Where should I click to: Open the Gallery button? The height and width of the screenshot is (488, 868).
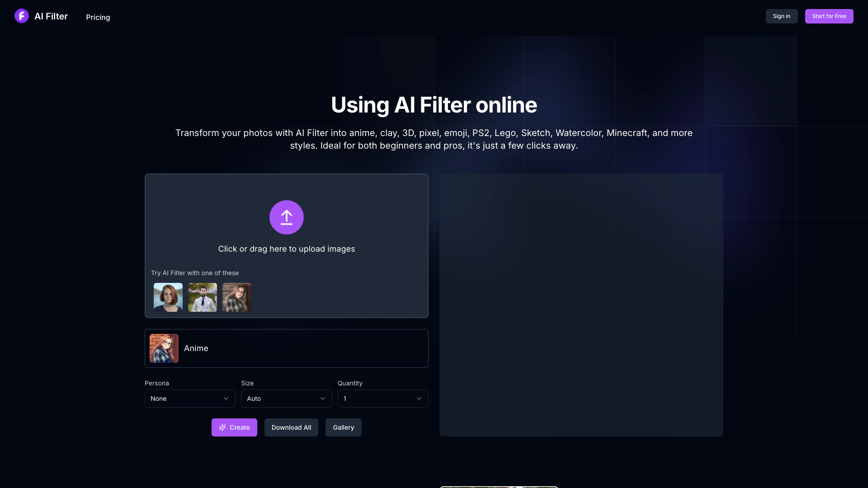point(344,427)
